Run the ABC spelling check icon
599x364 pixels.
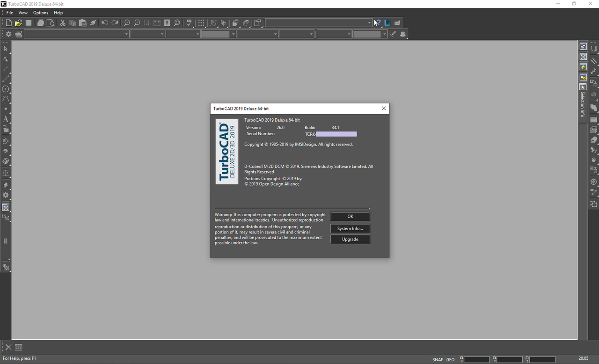[x=189, y=22]
